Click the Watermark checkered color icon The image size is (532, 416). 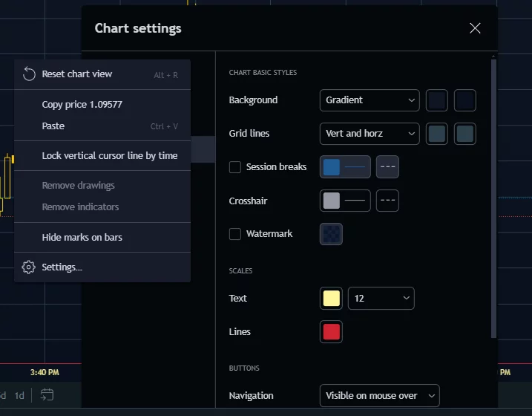pyautogui.click(x=331, y=234)
